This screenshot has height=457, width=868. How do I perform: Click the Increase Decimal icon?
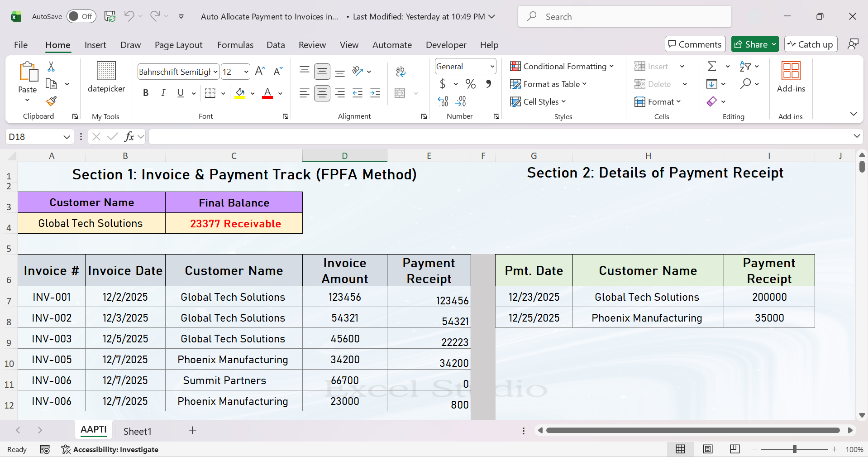tap(443, 101)
